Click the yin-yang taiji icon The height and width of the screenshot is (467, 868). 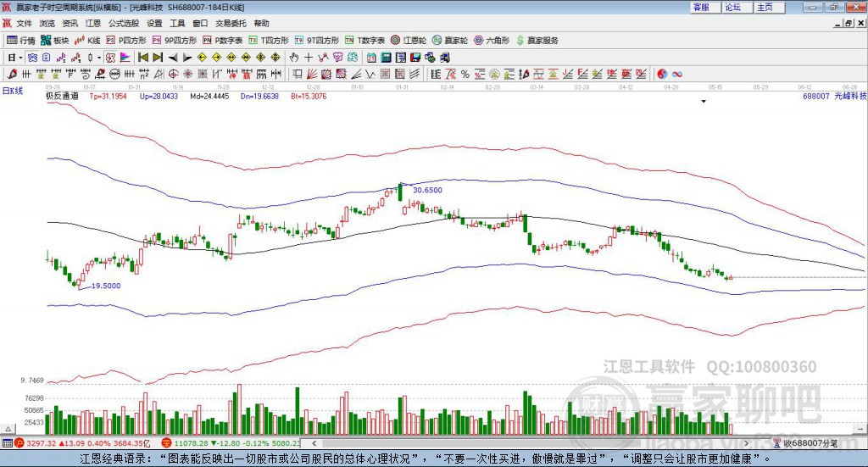tap(663, 74)
